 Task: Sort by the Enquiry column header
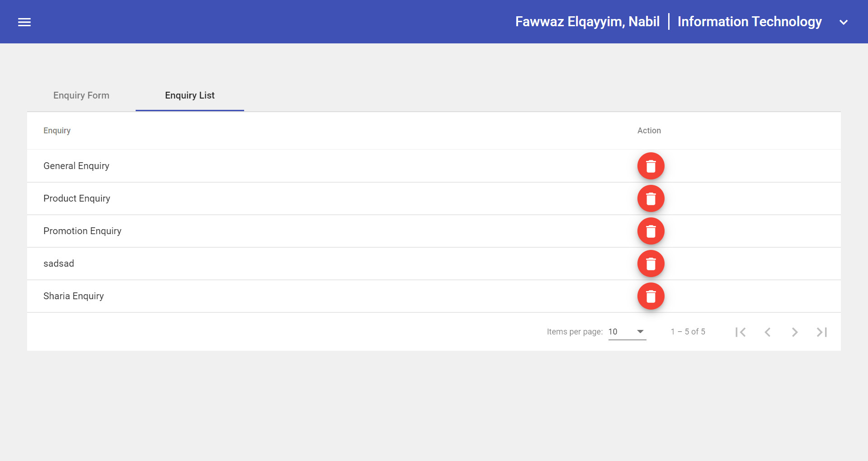[57, 131]
